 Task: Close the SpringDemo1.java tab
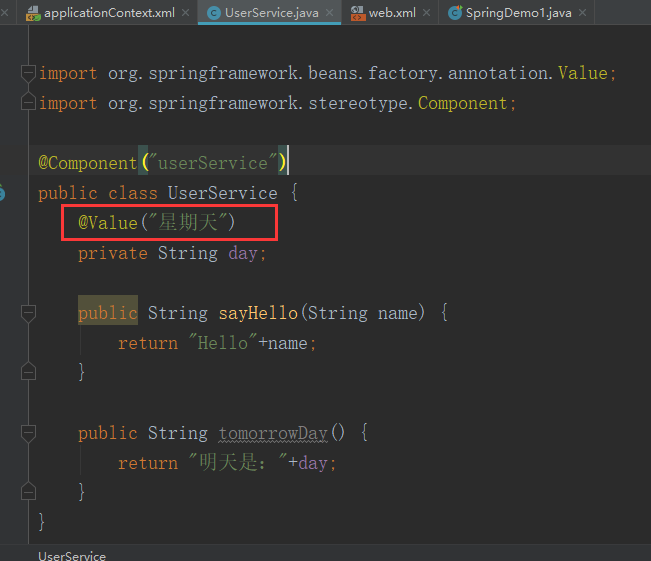(x=582, y=13)
